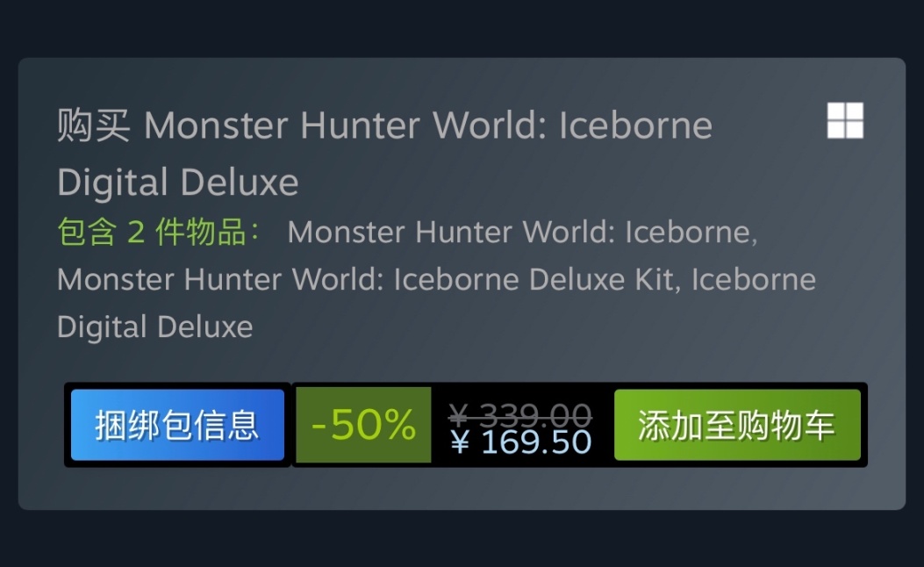Open the 捆绑包信息 bundle info button

(x=177, y=424)
